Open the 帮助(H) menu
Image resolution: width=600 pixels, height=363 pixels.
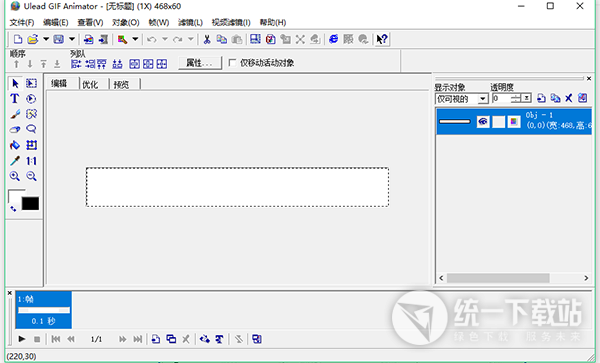coord(273,23)
